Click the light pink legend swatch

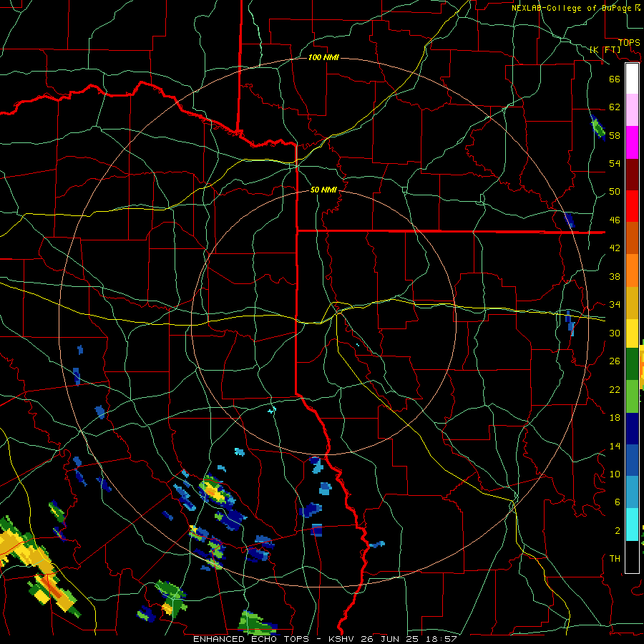coord(632,110)
